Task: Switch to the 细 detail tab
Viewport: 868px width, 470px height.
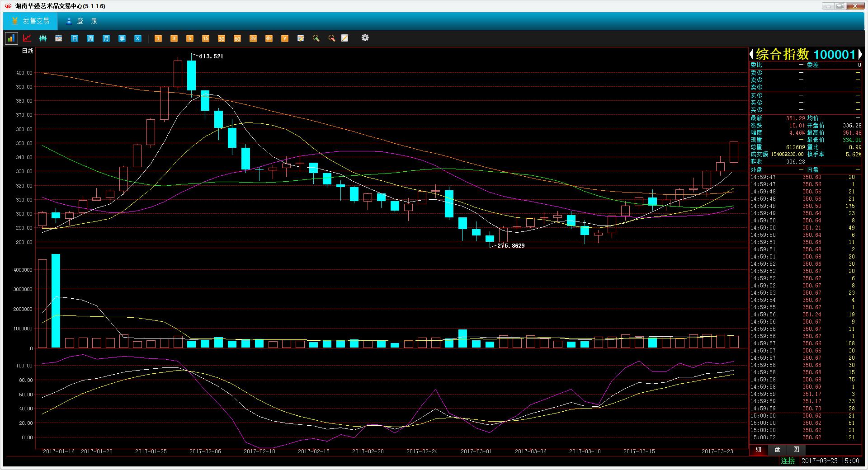Action: (x=759, y=450)
